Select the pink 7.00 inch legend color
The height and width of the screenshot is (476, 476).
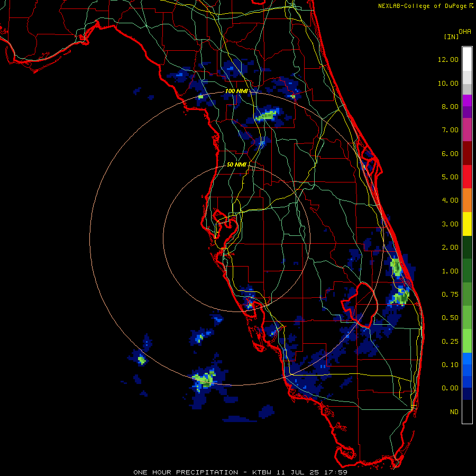(x=467, y=130)
